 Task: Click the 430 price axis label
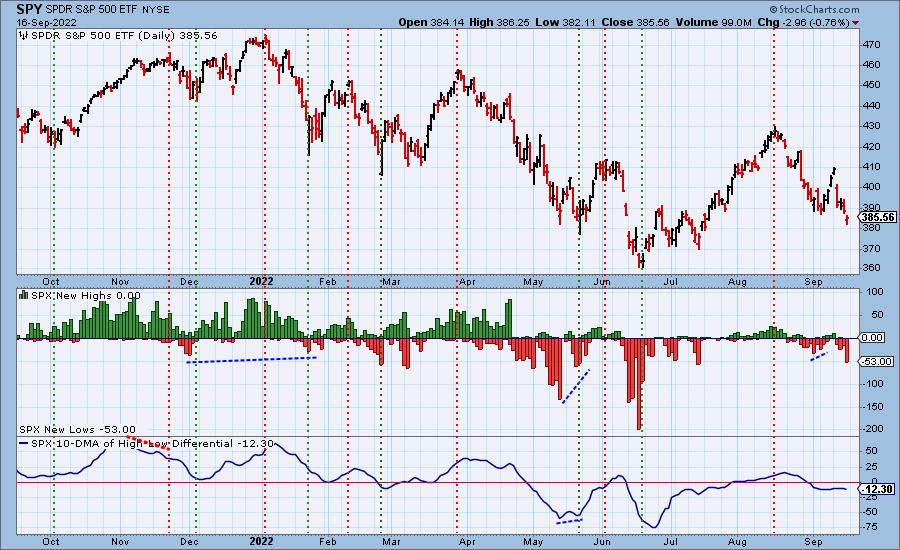[x=872, y=126]
